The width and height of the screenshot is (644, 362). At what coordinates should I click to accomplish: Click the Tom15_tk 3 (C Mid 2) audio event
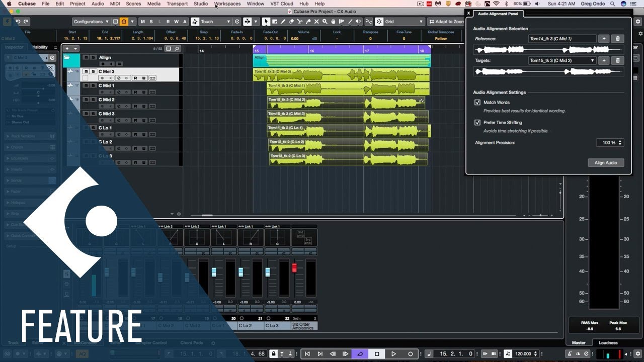click(x=346, y=103)
